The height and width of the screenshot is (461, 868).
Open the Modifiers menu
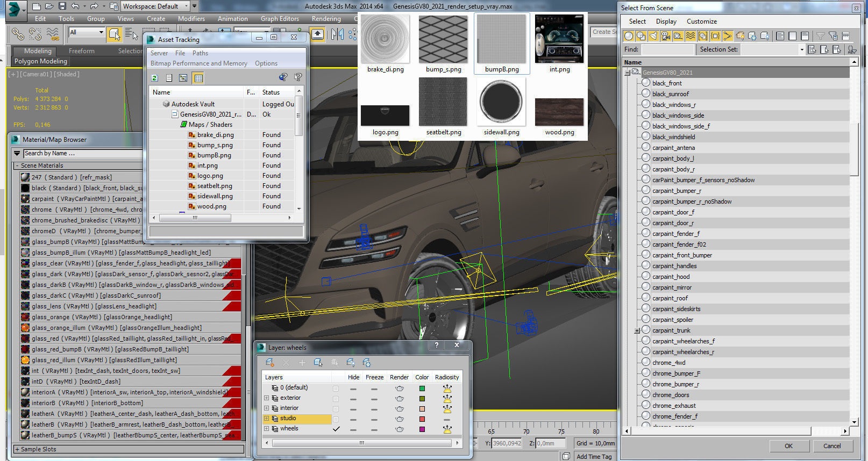(x=191, y=19)
